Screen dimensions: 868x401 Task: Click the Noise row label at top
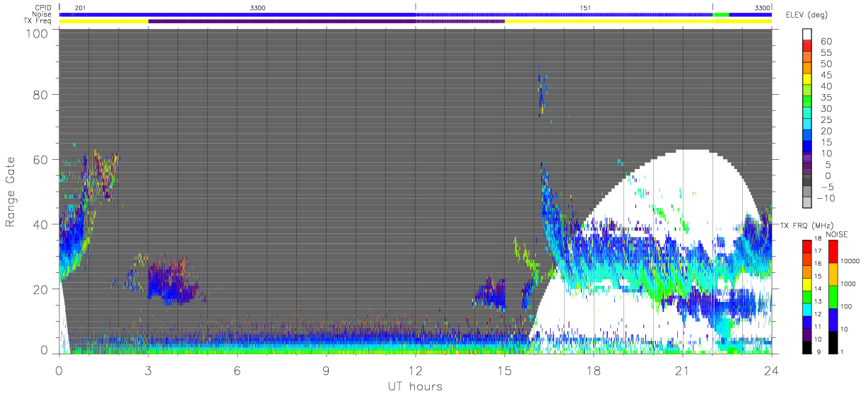(x=42, y=14)
